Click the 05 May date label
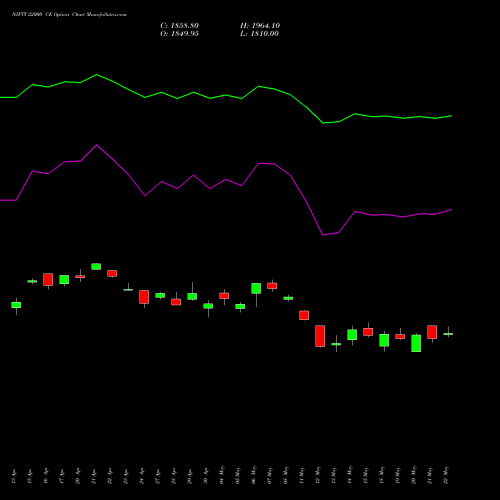 (238, 475)
